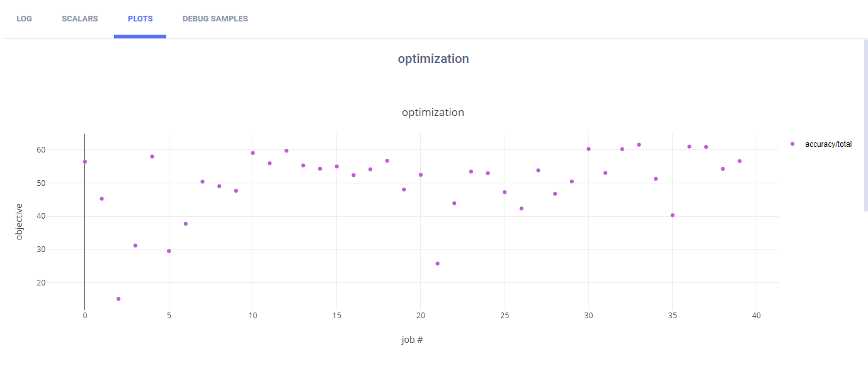Click the right-side vertical scrollbar thumb
The width and height of the screenshot is (868, 368).
[x=865, y=125]
